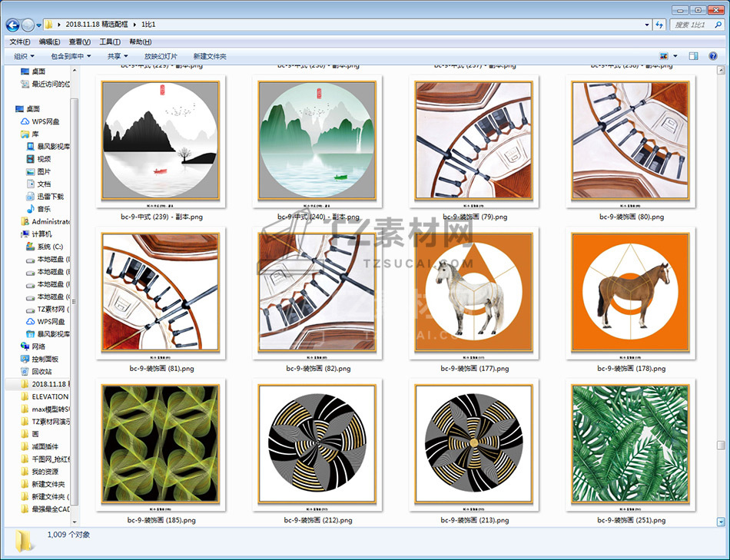This screenshot has width=730, height=560.
Task: Select 最强最全CAD folder in sidebar
Action: point(45,509)
